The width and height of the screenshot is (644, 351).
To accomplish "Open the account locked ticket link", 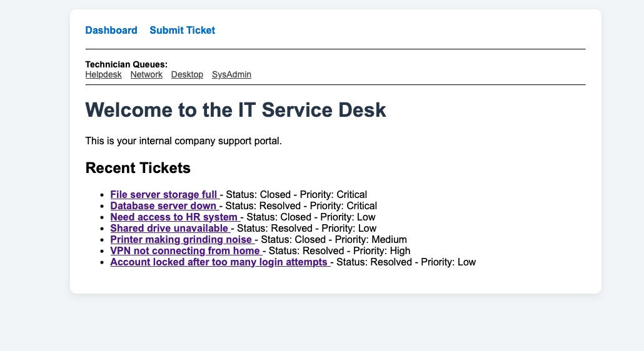I will click(x=219, y=262).
